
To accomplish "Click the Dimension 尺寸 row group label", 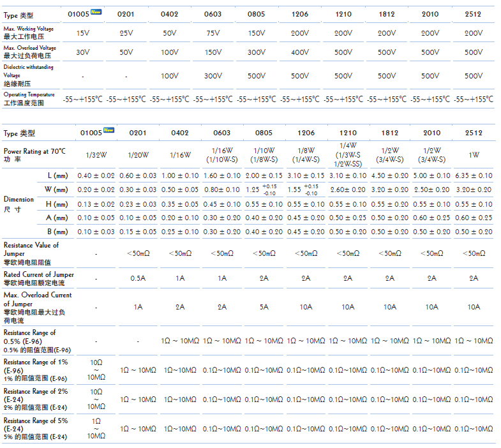I will click(x=19, y=204).
